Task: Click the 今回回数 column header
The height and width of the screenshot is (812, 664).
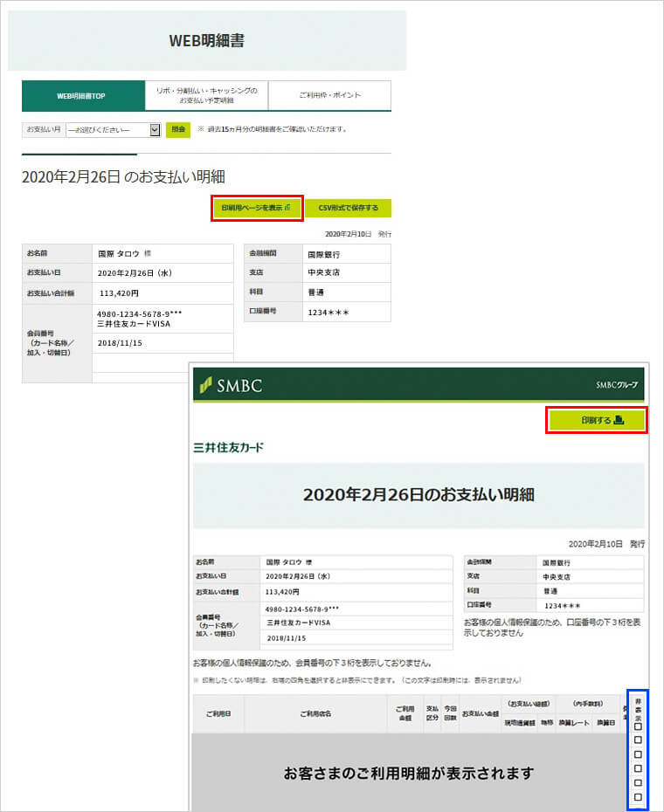Action: 450,713
